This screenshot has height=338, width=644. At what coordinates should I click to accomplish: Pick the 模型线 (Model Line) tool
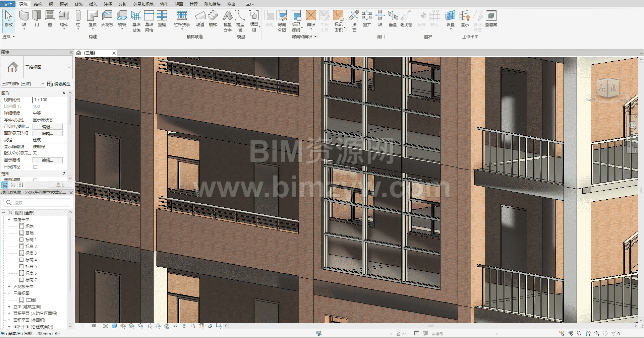[x=240, y=21]
